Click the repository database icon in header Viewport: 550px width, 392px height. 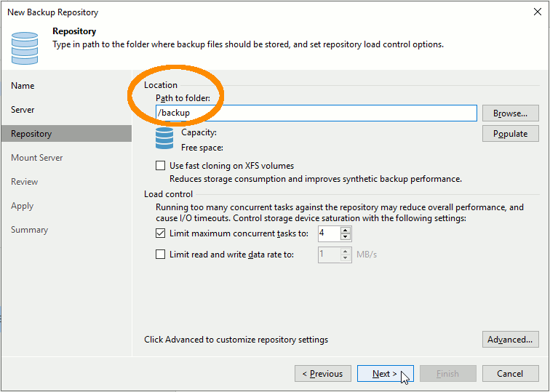(x=24, y=47)
